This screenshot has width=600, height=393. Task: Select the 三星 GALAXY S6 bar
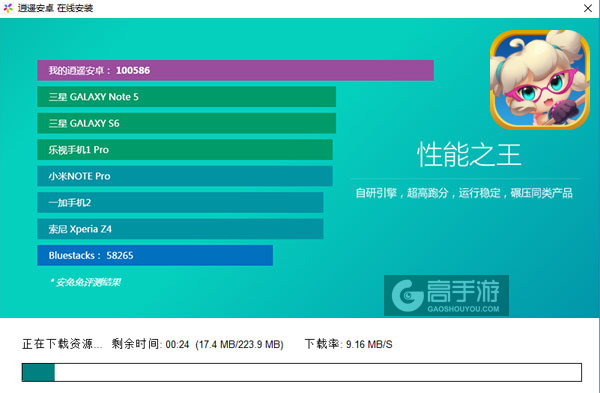pyautogui.click(x=187, y=123)
